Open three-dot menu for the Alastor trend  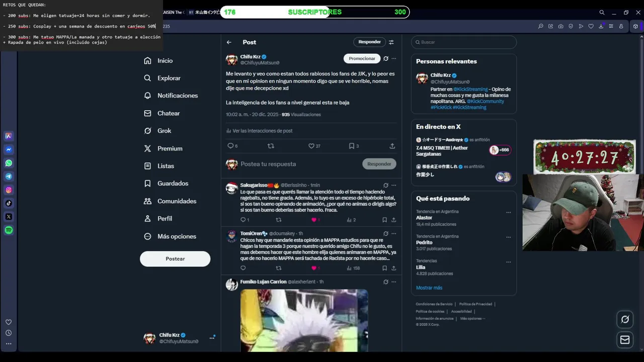tap(508, 212)
